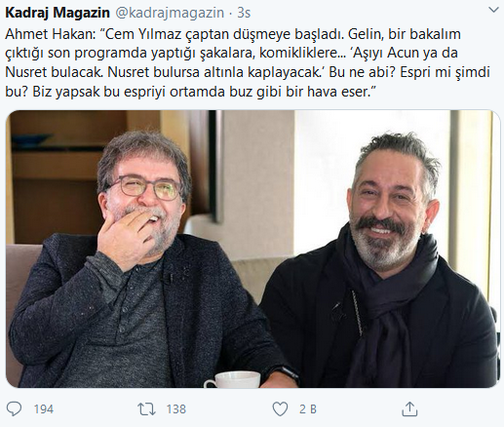Click the 'Ahmet Hakan:' text in tweet
504x427 pixels.
point(51,34)
